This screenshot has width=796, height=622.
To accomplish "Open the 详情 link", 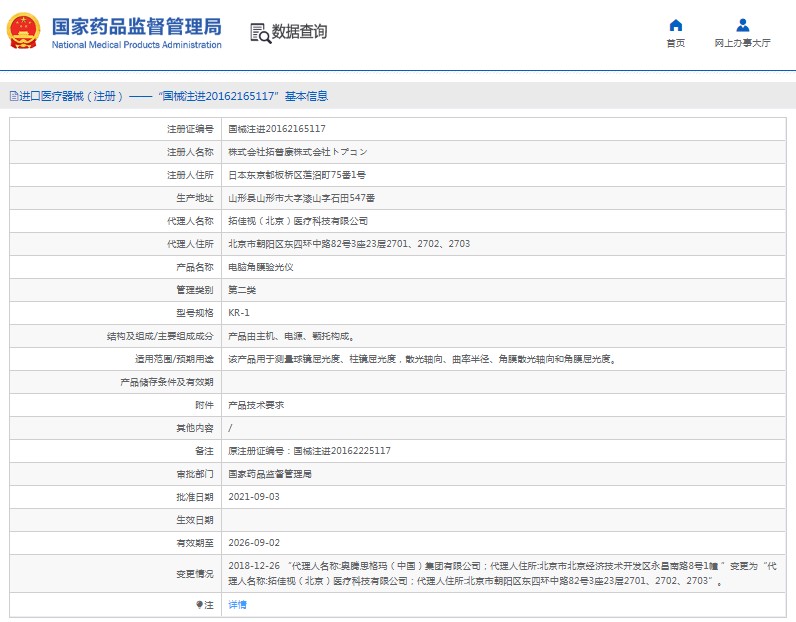I will 238,604.
